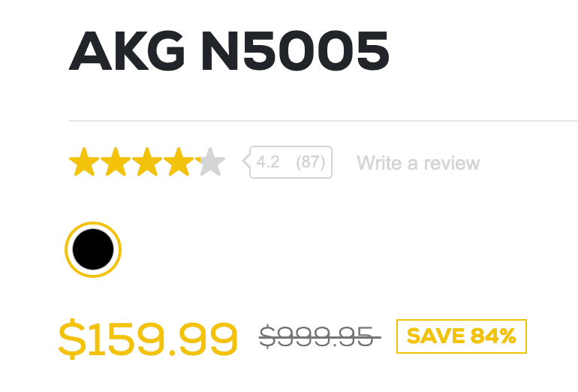Click the 84% figure in the savings badge
578x392 pixels.
click(x=493, y=336)
